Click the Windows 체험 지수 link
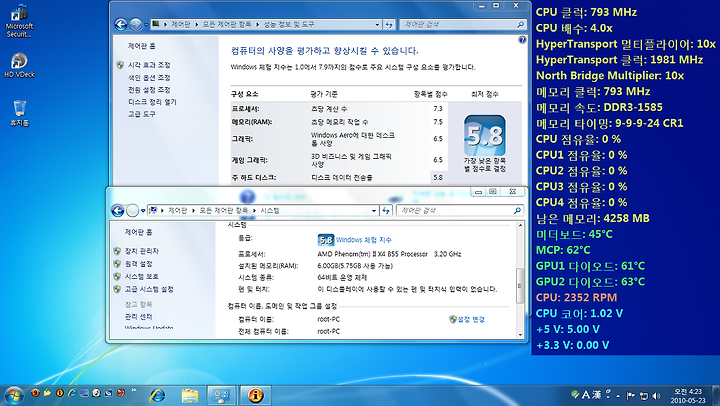The height and width of the screenshot is (406, 720). (363, 240)
